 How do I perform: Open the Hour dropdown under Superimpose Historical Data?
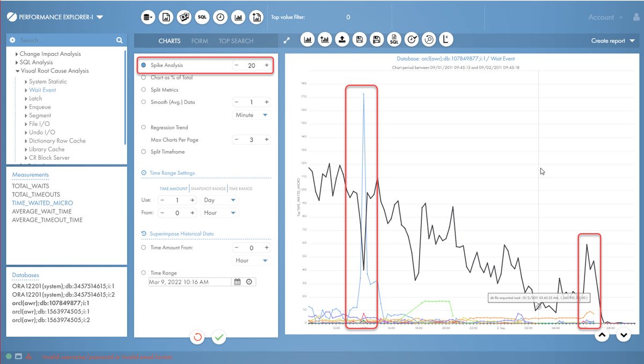click(x=252, y=261)
